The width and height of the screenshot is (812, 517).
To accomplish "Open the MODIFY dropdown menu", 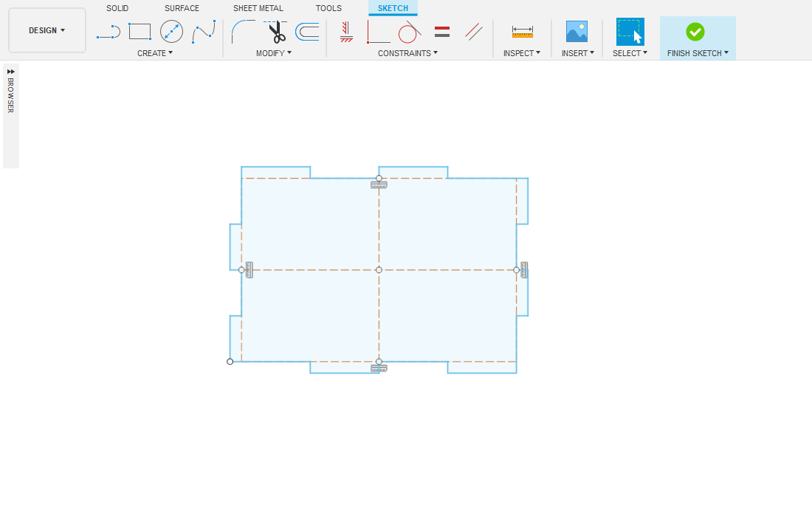I will coord(274,53).
